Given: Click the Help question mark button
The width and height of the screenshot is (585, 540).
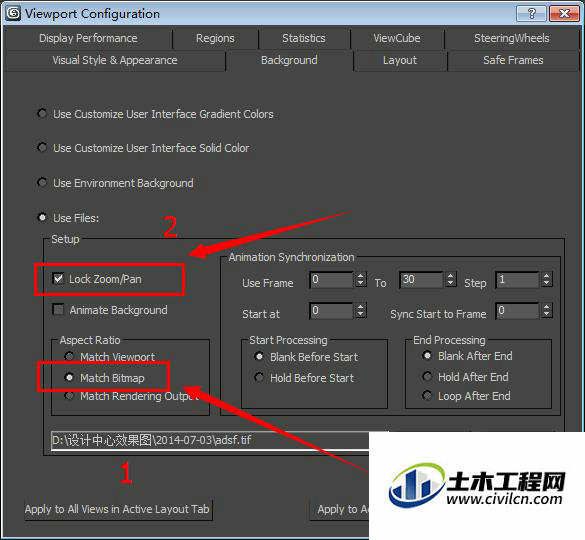Looking at the screenshot, I should (x=531, y=13).
